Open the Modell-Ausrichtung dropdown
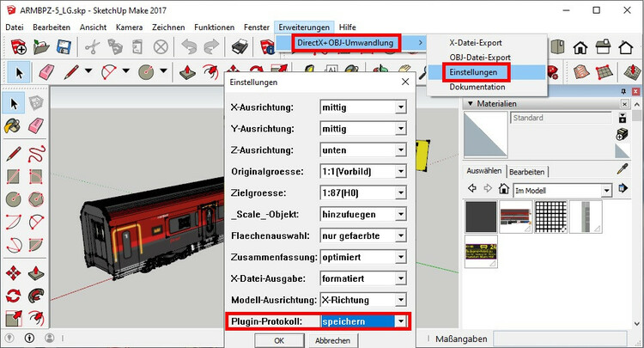This screenshot has width=644, height=348. click(x=400, y=300)
